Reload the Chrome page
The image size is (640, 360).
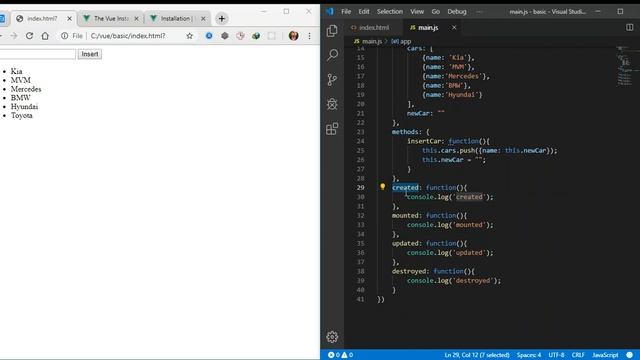(x=29, y=36)
